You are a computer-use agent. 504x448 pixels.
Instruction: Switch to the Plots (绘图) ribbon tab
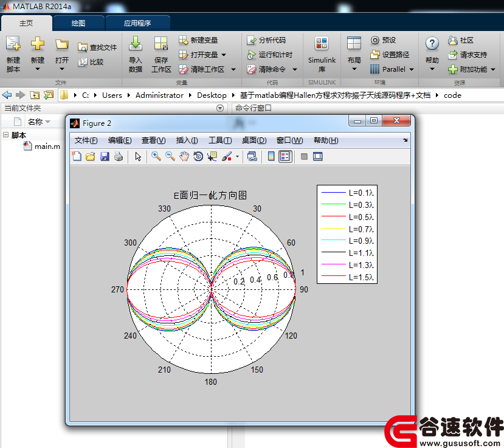[78, 23]
